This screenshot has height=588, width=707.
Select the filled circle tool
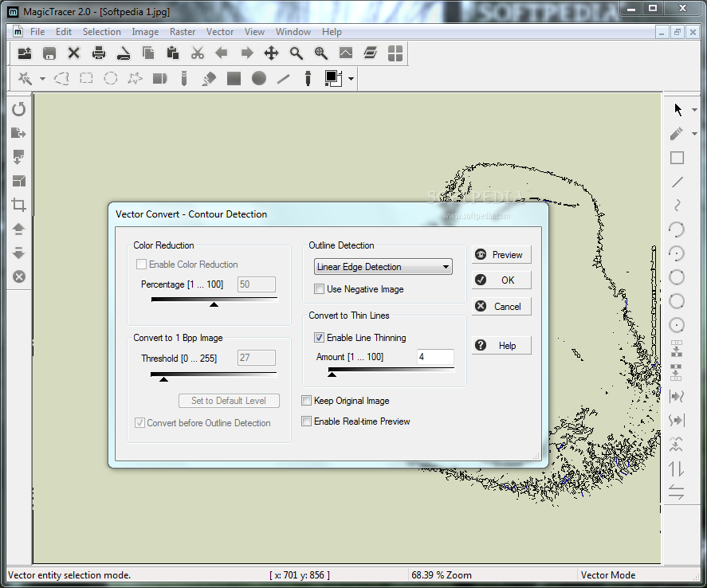(259, 79)
